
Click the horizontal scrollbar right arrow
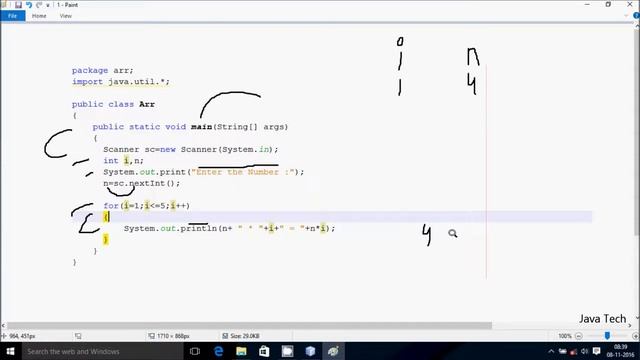tap(630, 325)
